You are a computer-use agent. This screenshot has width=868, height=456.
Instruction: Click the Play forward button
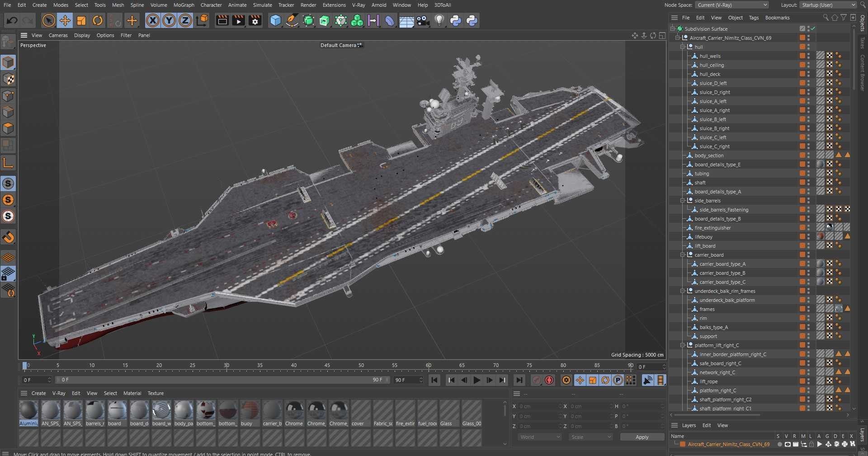pyautogui.click(x=477, y=380)
